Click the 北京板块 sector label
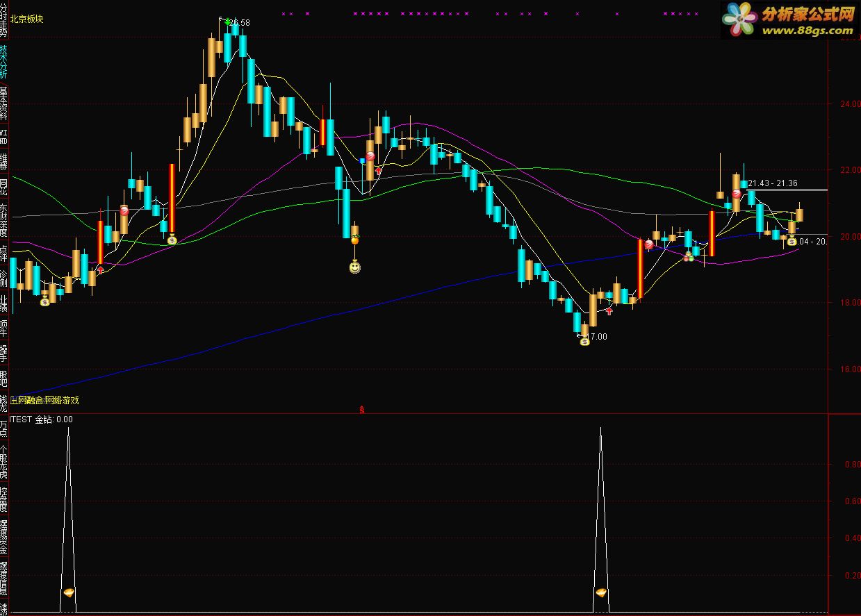Viewport: 861px width, 616px height. [x=27, y=19]
